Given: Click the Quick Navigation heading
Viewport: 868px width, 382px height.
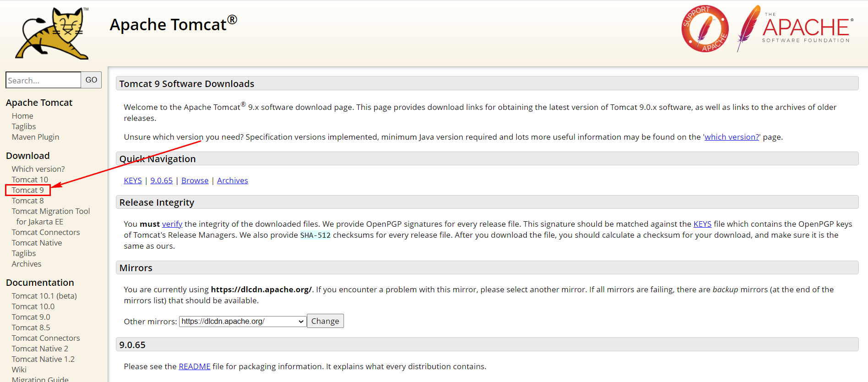Looking at the screenshot, I should [158, 159].
